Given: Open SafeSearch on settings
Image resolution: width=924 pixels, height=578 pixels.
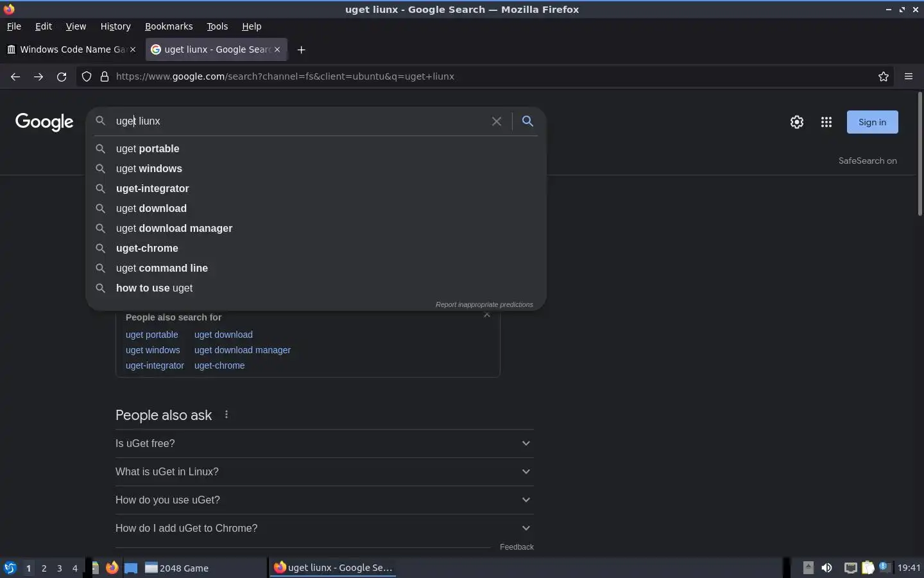Looking at the screenshot, I should [x=868, y=161].
